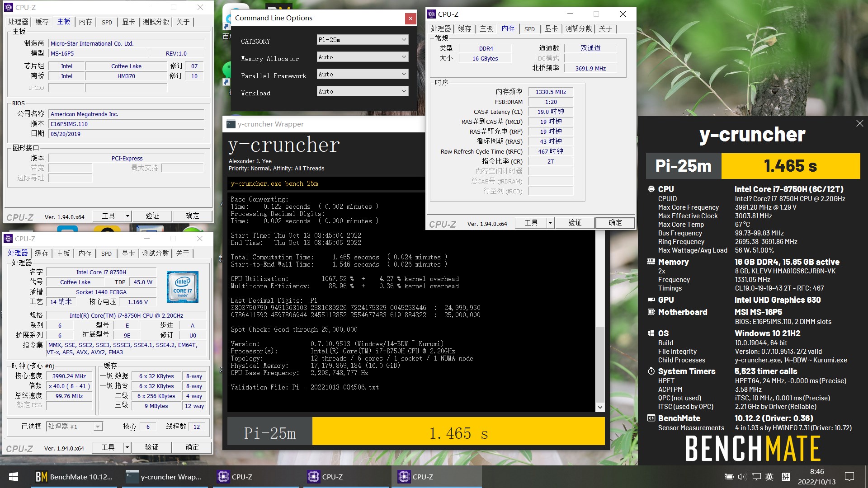Screen dimensions: 868x488
Task: Click the display/network icon in system tray
Action: point(756,477)
